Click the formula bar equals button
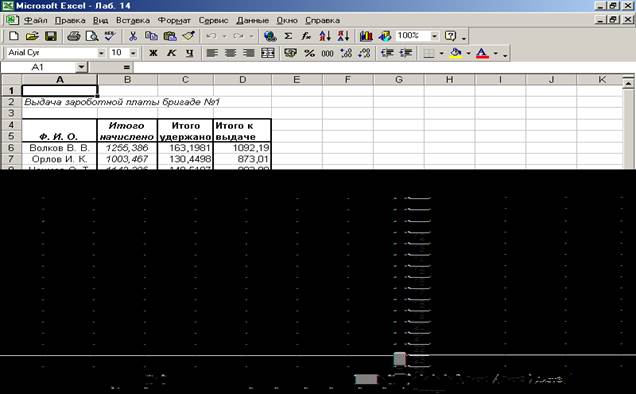Viewport: 636px width, 394px height. 126,67
